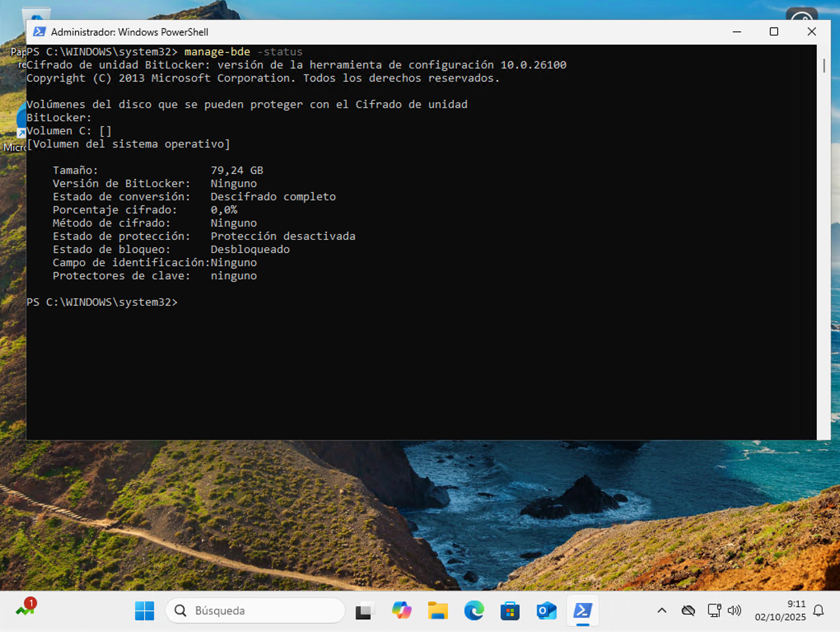The image size is (840, 632).
Task: Open Task View on the taskbar
Action: pos(365,611)
